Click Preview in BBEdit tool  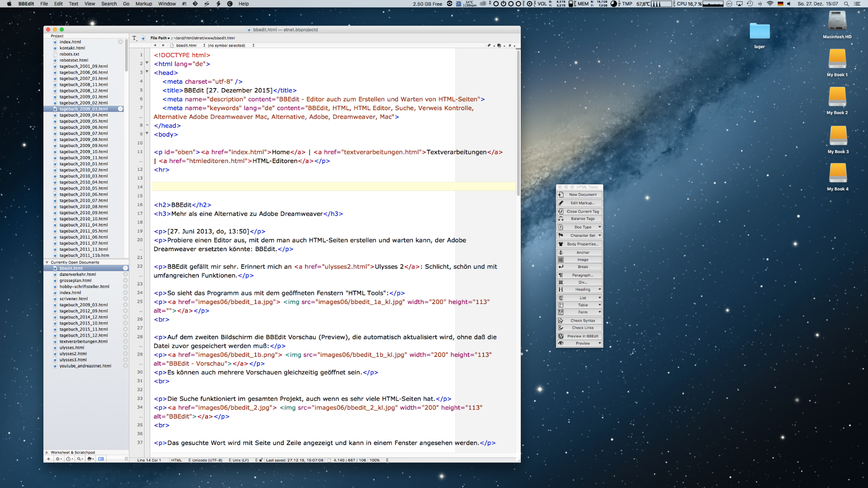point(579,336)
